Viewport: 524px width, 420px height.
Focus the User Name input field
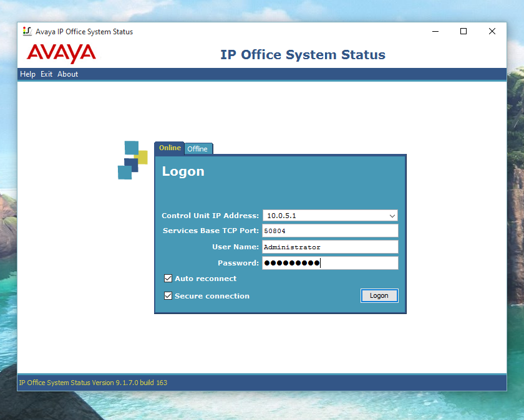coord(330,247)
